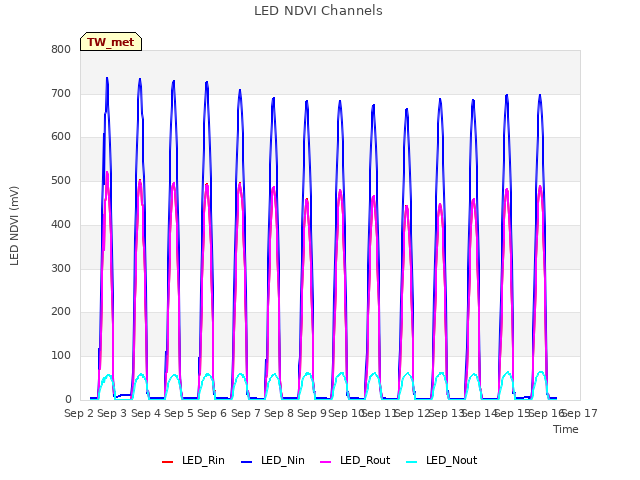
Task: Click the cyan LED_Nout legend swatch
Action: point(412,462)
